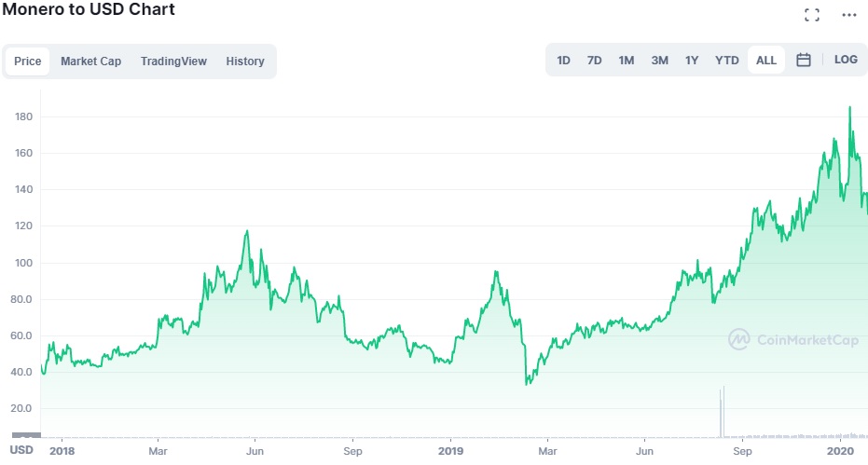The image size is (868, 465).
Task: Open the fullscreen chart view icon
Action: click(812, 15)
